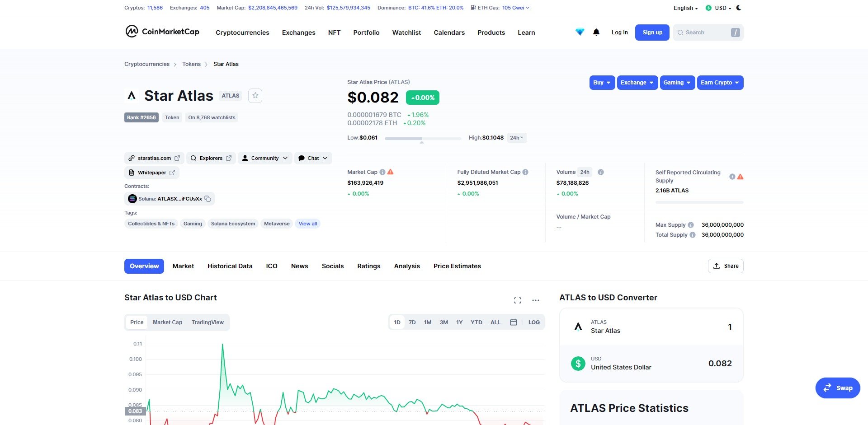
Task: Open the Community dropdown
Action: tap(265, 158)
